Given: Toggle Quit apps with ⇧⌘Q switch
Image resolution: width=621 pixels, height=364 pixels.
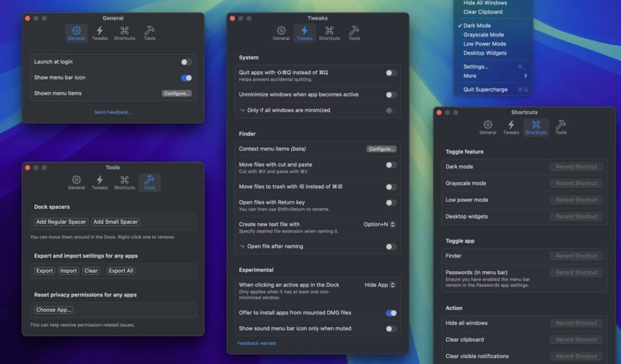Looking at the screenshot, I should click(391, 73).
